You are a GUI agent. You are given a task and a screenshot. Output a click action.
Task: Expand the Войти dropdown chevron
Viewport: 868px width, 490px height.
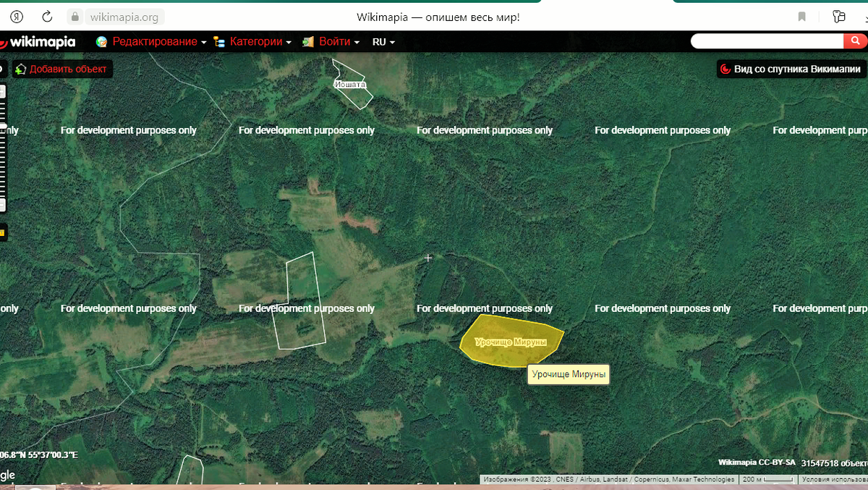(x=357, y=42)
